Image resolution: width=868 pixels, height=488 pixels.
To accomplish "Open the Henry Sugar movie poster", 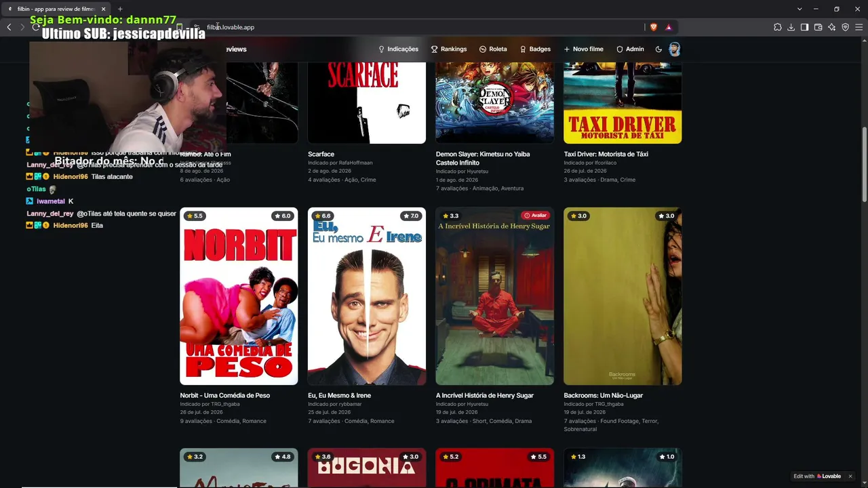I will click(x=495, y=296).
